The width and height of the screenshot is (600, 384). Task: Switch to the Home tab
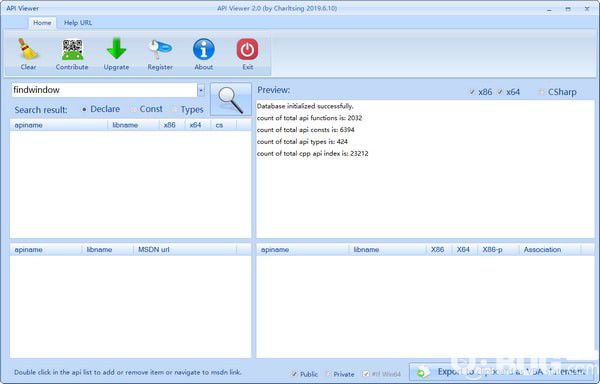pos(42,23)
